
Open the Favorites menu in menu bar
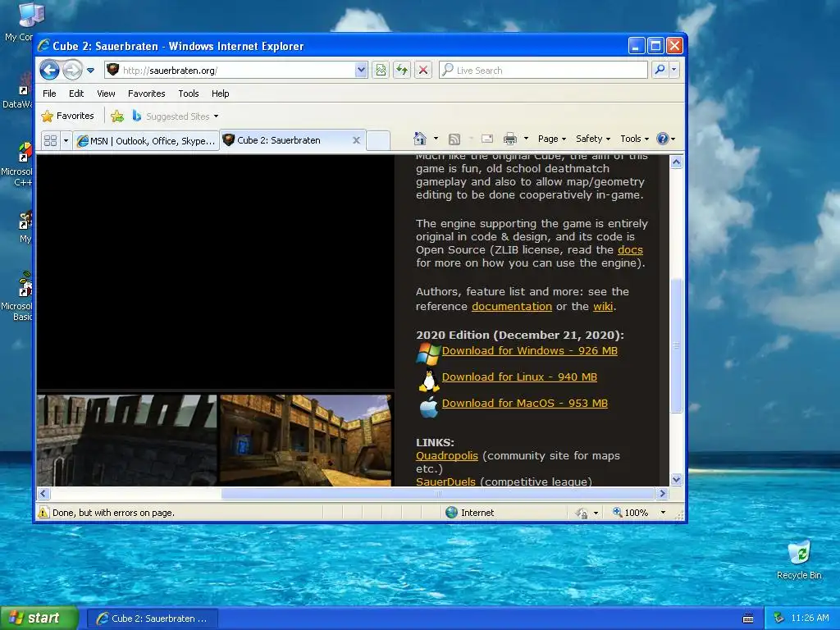coord(146,94)
